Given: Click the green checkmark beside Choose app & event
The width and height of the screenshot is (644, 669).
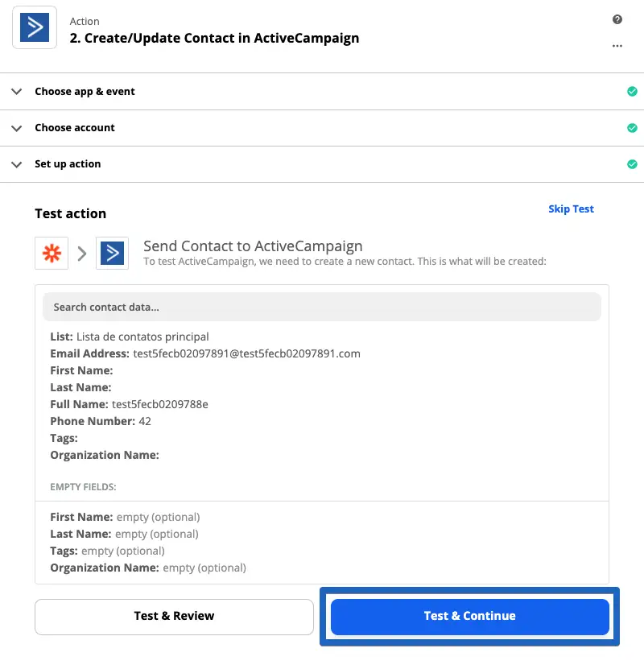Looking at the screenshot, I should tap(632, 92).
